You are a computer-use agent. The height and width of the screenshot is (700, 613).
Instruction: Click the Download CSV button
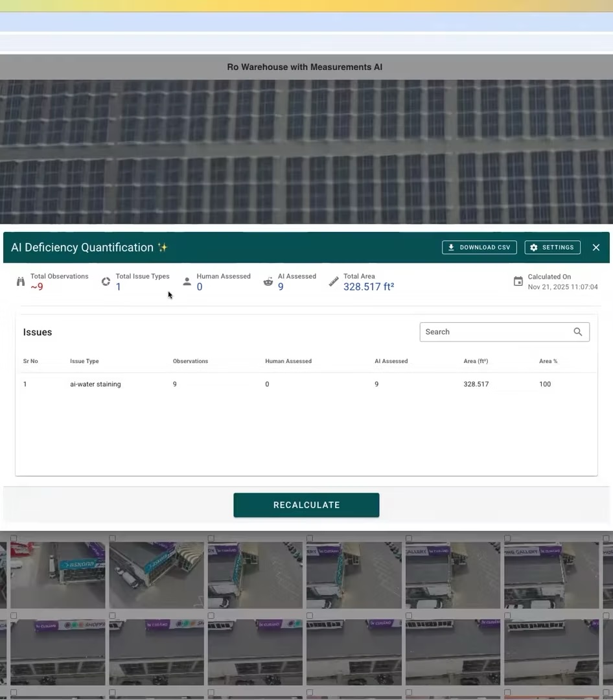(x=480, y=248)
